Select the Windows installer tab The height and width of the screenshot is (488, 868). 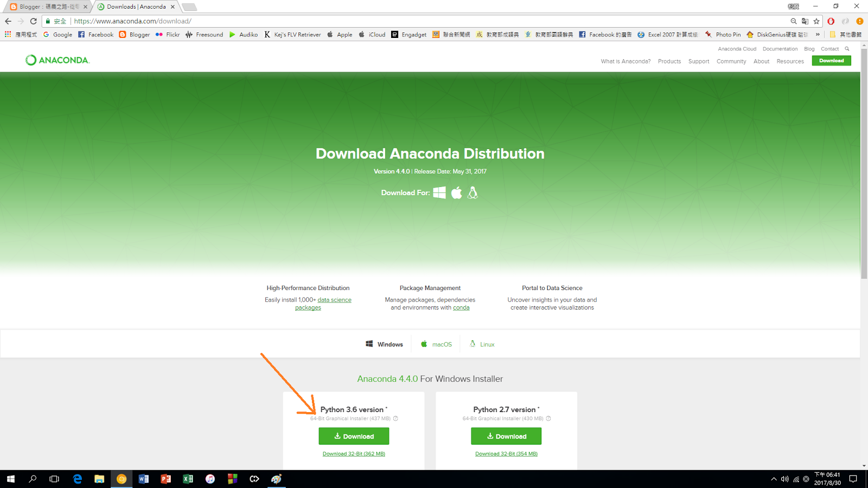coord(384,344)
